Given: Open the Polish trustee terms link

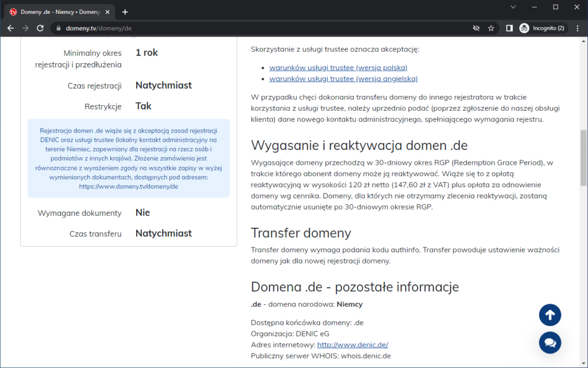Looking at the screenshot, I should (x=338, y=67).
